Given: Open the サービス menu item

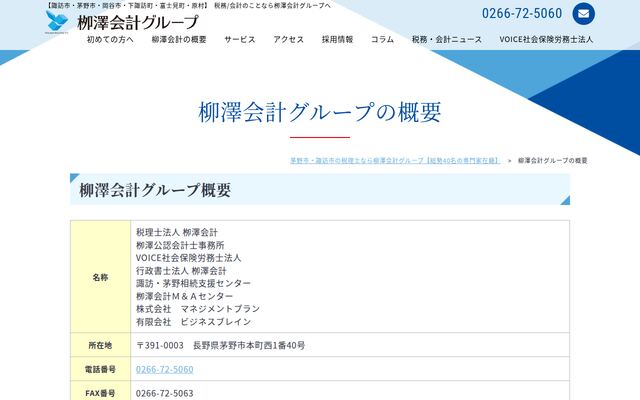Looking at the screenshot, I should tap(240, 40).
